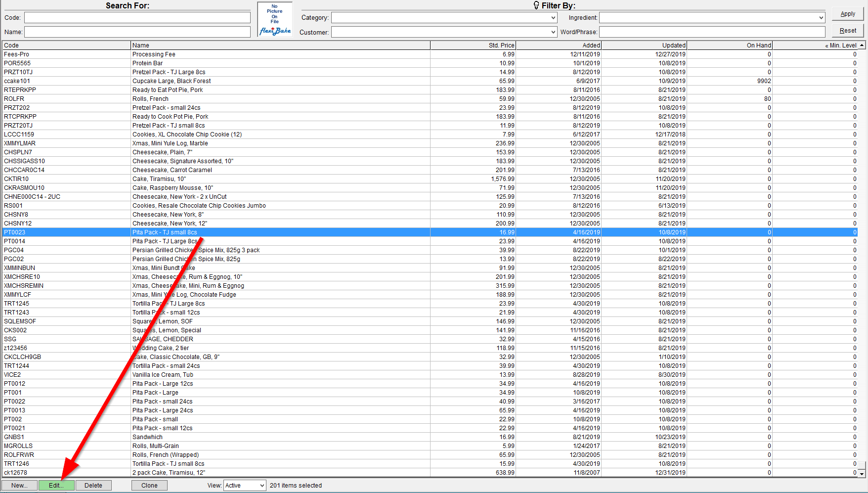Select the Sandwhich product row
The height and width of the screenshot is (493, 868).
tap(430, 437)
